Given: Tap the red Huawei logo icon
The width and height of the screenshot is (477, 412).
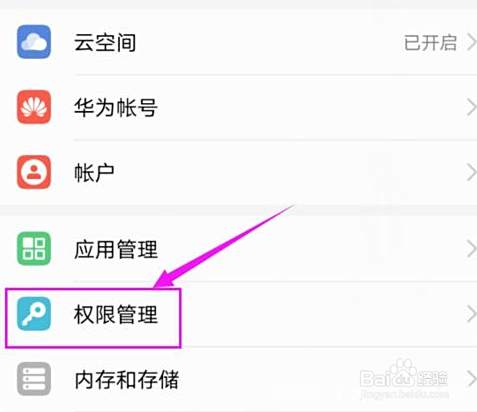Looking at the screenshot, I should point(34,107).
